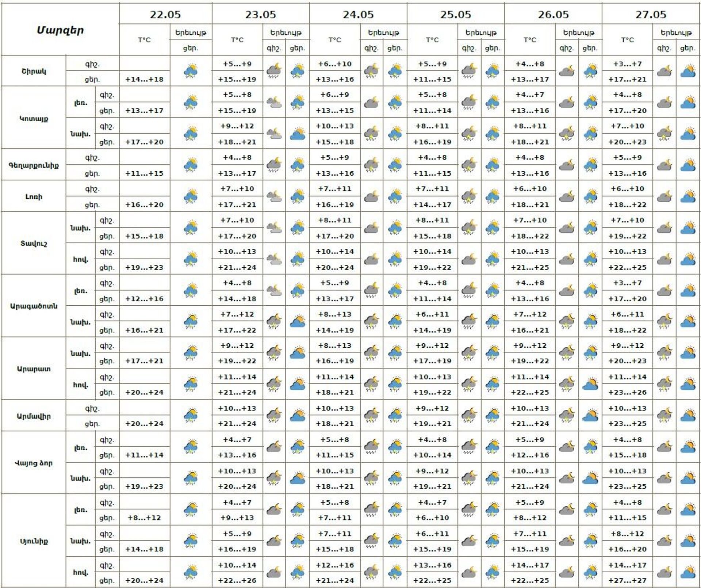The height and width of the screenshot is (588, 701).
Task: Click Գեղարքունիք 22.05 day temperature +11...+15
Action: click(144, 173)
